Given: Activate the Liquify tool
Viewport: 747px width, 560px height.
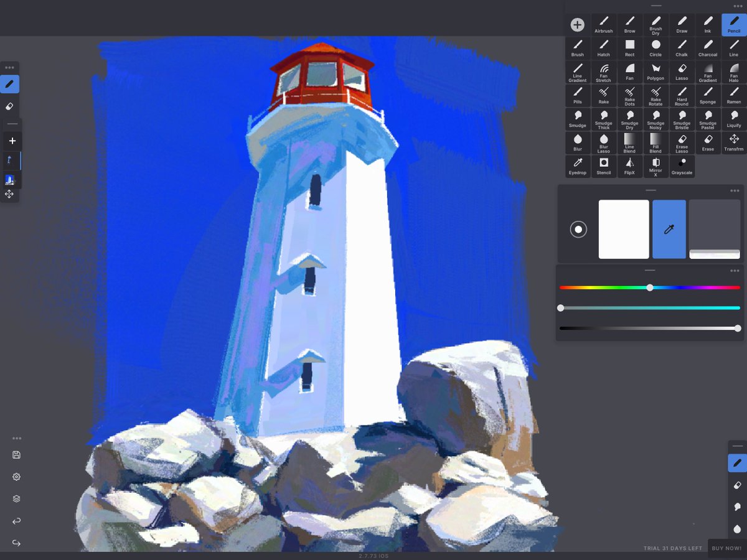Looking at the screenshot, I should 734,119.
